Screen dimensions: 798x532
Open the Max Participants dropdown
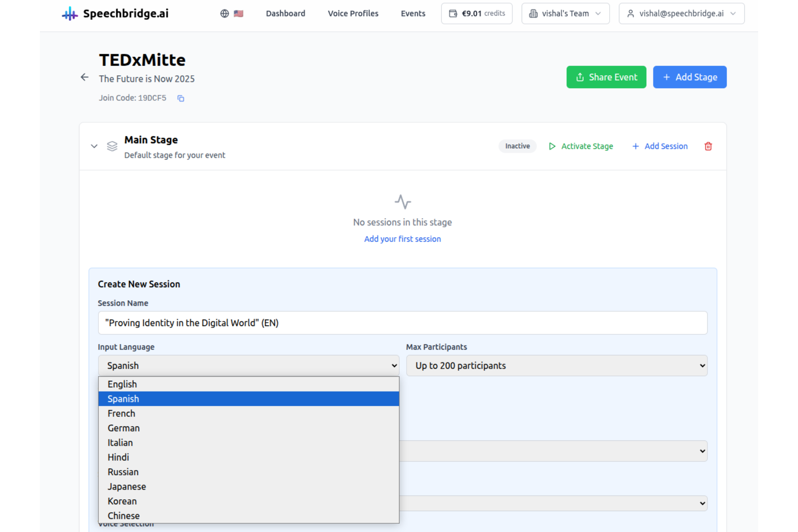[x=556, y=366]
